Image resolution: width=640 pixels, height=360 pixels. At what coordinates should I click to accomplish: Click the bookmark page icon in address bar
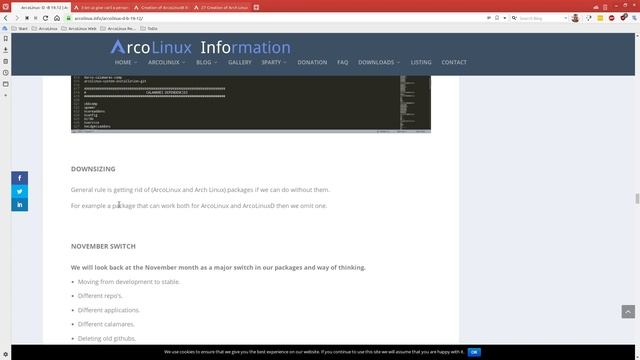(497, 18)
